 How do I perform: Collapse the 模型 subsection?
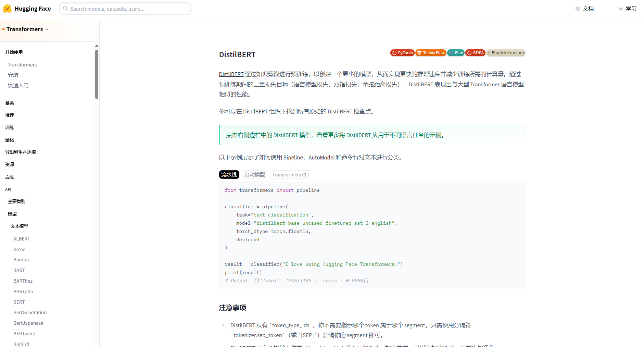click(12, 214)
